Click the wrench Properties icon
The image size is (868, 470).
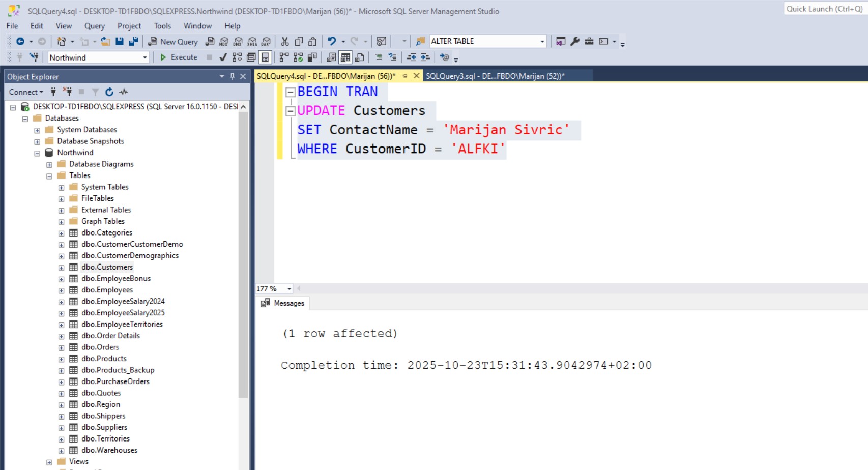click(x=575, y=41)
